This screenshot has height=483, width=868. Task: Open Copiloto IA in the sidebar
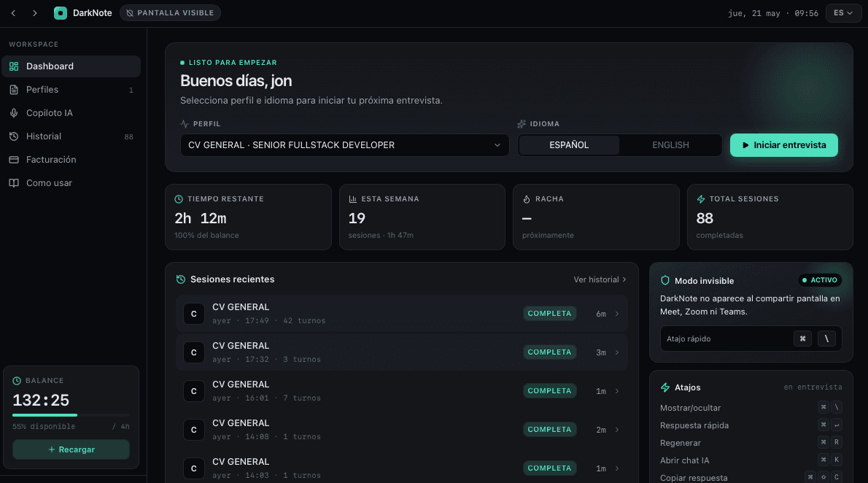71,112
